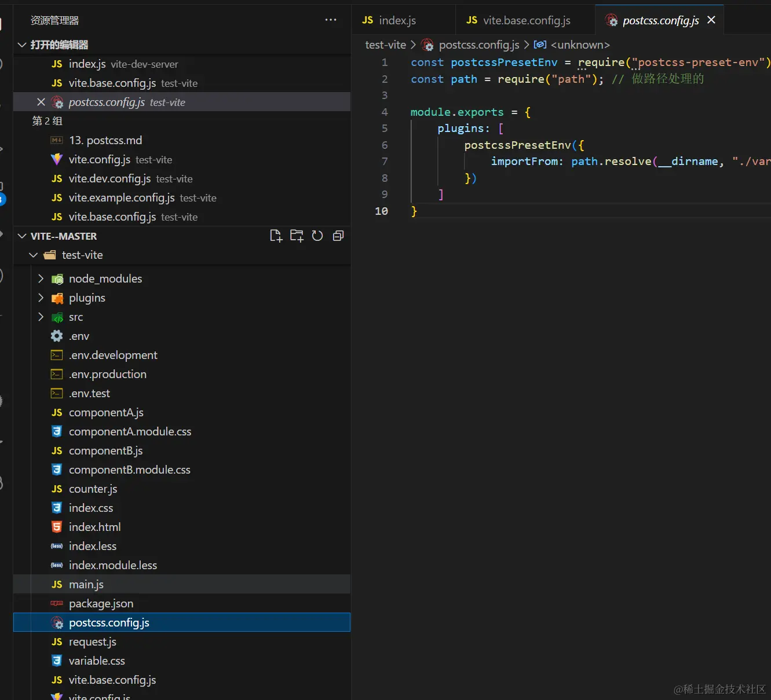Close the postcss.config.js editor tab
The height and width of the screenshot is (700, 771).
tap(711, 20)
